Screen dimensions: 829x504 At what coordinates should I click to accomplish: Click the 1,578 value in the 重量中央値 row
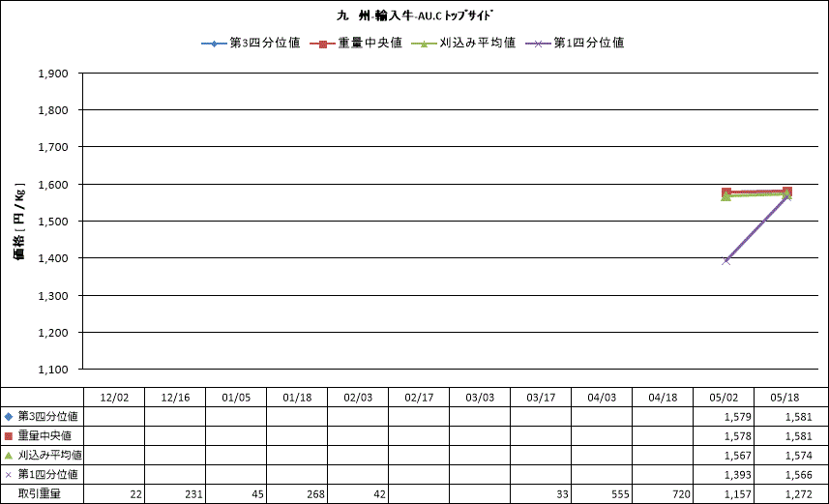click(x=737, y=437)
